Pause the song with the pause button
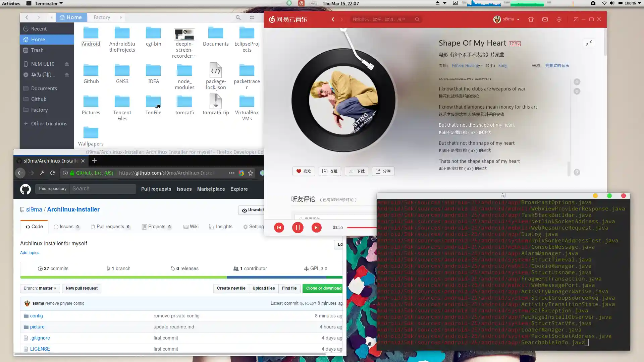This screenshot has height=362, width=644. (298, 228)
